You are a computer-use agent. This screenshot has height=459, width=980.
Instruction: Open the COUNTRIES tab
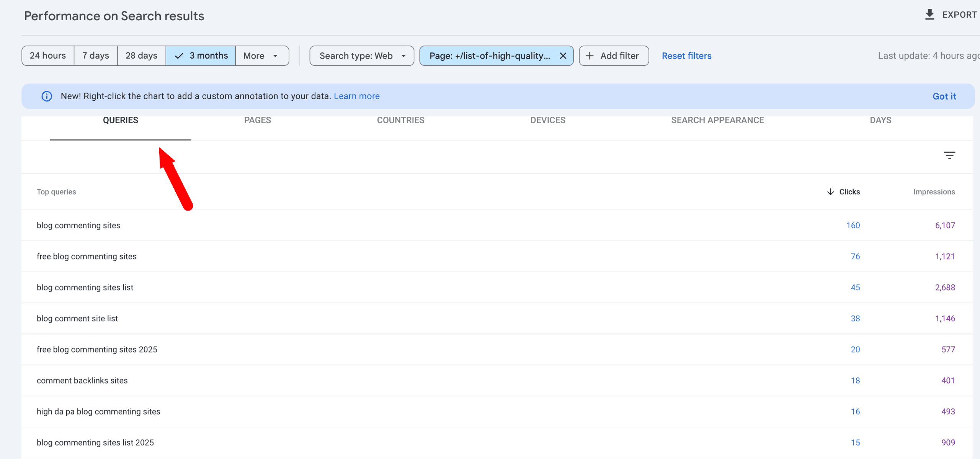[400, 120]
